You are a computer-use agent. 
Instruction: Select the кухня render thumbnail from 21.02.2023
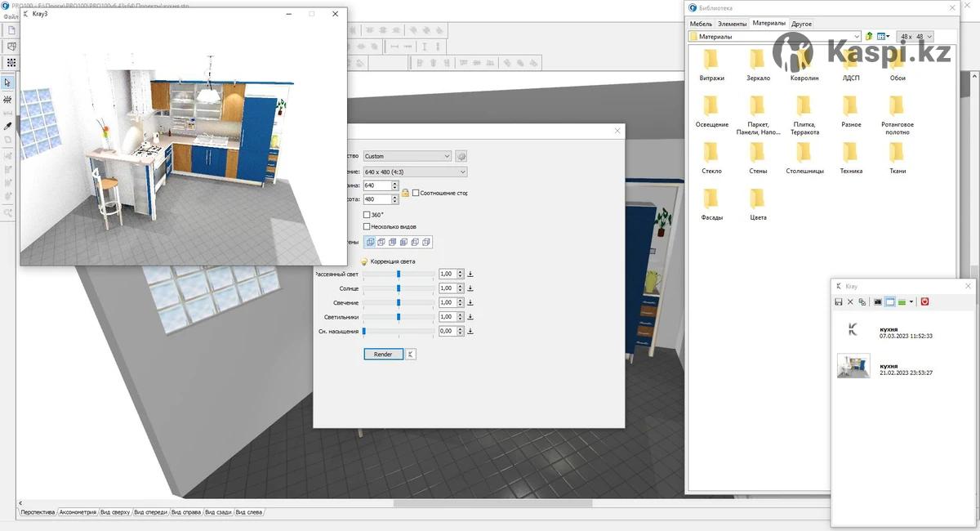pyautogui.click(x=853, y=366)
